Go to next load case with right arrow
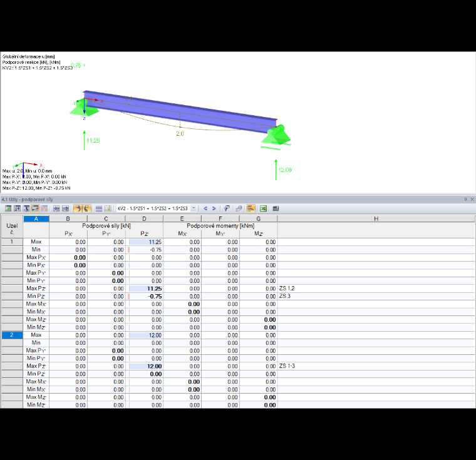Screen dimensions: 476x460 [x=214, y=208]
